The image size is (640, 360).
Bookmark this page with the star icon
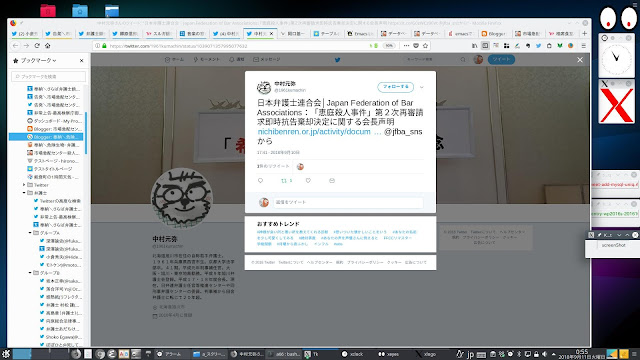pos(425,46)
